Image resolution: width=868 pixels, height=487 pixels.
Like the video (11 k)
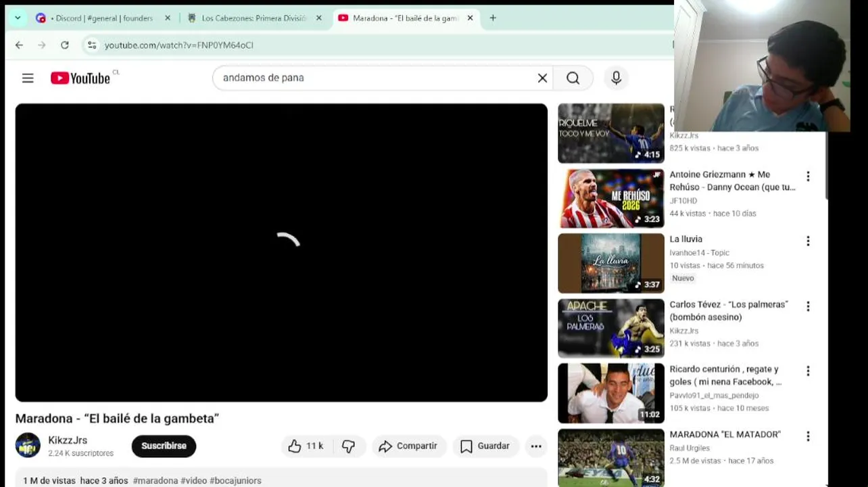click(306, 446)
